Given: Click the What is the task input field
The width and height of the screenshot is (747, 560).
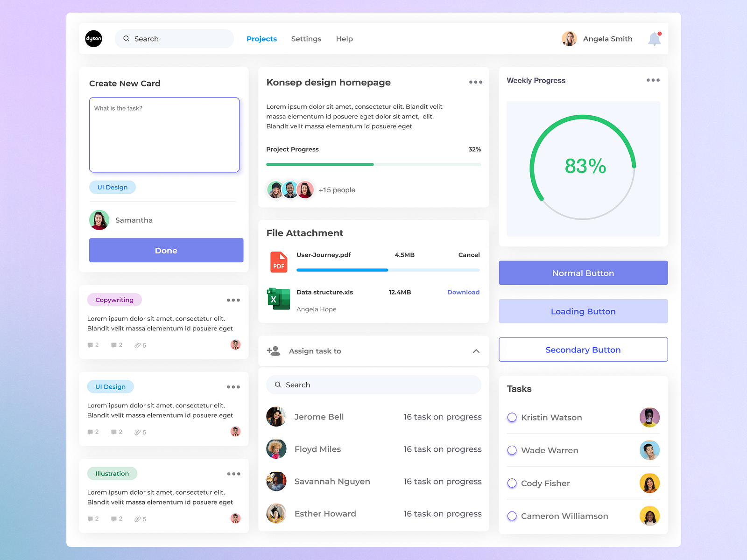Looking at the screenshot, I should (164, 134).
